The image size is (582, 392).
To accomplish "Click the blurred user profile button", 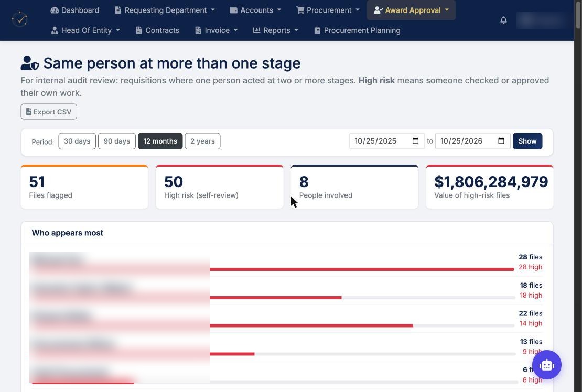I will [x=542, y=20].
